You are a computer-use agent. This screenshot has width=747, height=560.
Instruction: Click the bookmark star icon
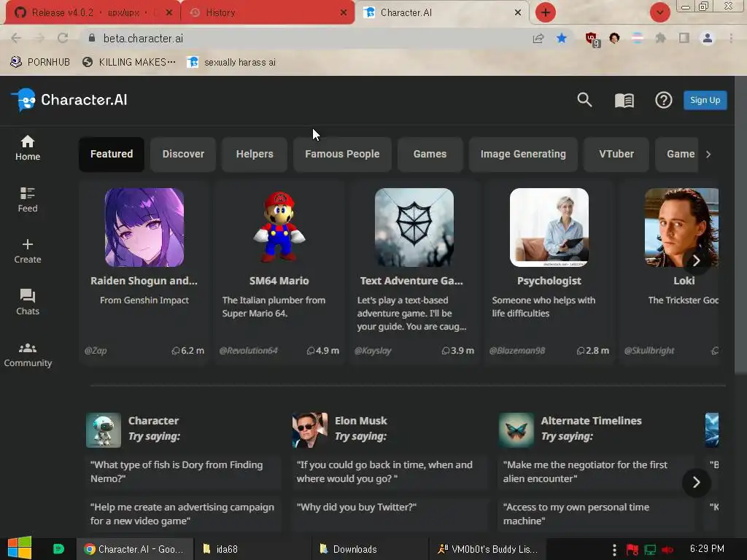(562, 38)
